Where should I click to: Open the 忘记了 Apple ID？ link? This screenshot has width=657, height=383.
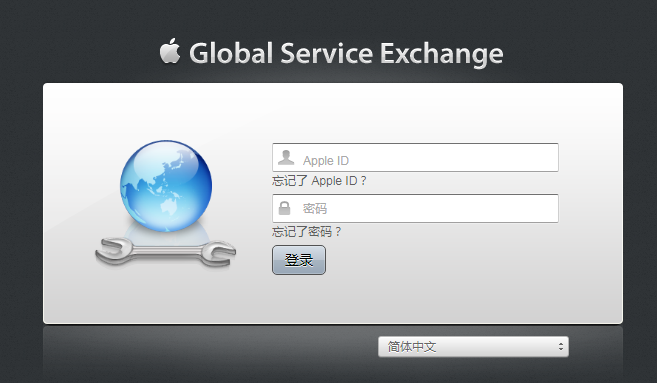point(319,181)
